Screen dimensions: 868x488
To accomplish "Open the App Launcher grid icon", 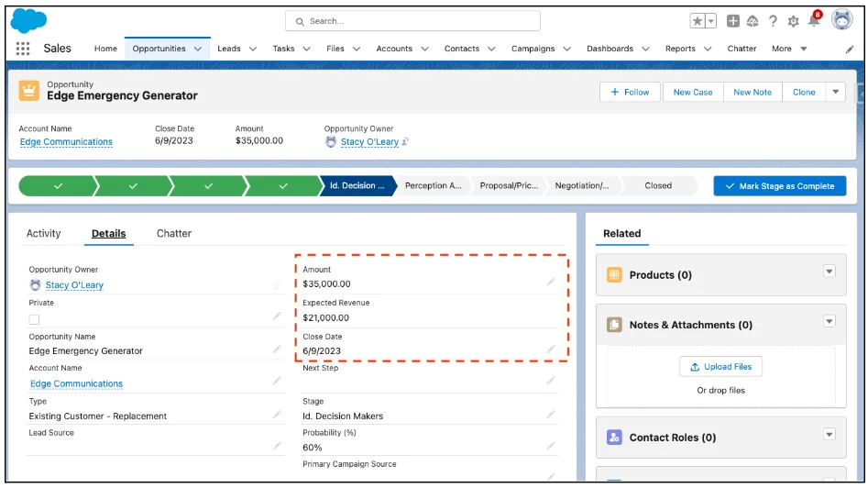I will (x=23, y=49).
